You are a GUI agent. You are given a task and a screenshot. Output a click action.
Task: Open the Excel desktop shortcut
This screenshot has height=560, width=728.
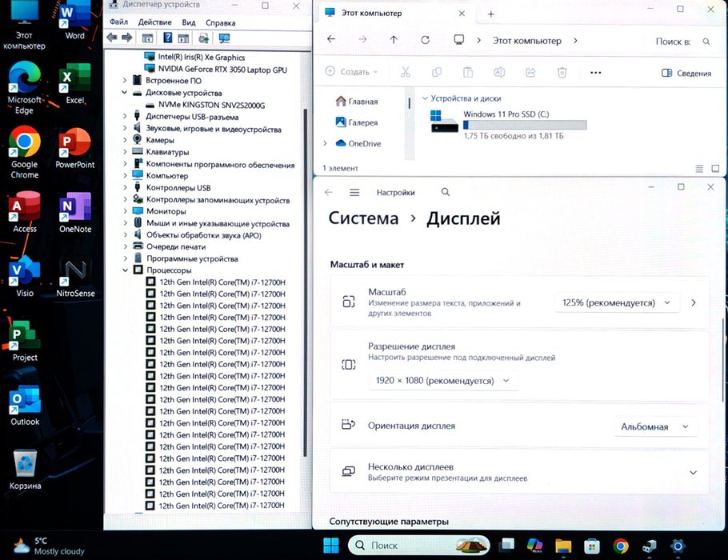[74, 83]
